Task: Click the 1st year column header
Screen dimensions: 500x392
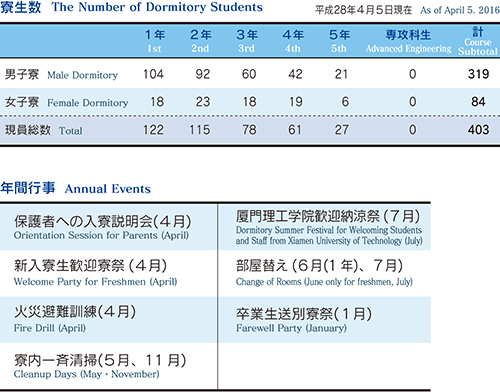Action: tap(155, 41)
